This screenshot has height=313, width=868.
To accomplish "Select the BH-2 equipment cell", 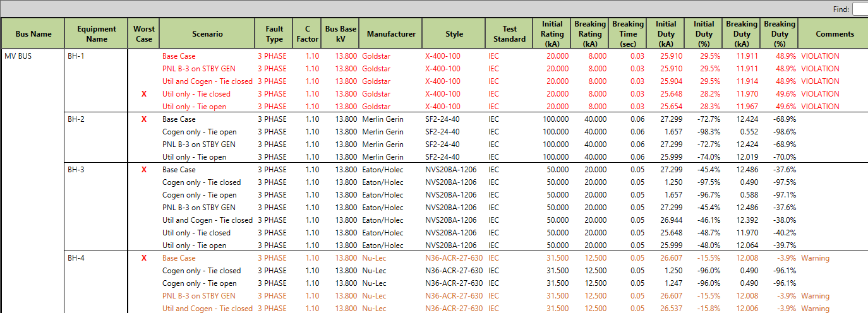I will (76, 119).
